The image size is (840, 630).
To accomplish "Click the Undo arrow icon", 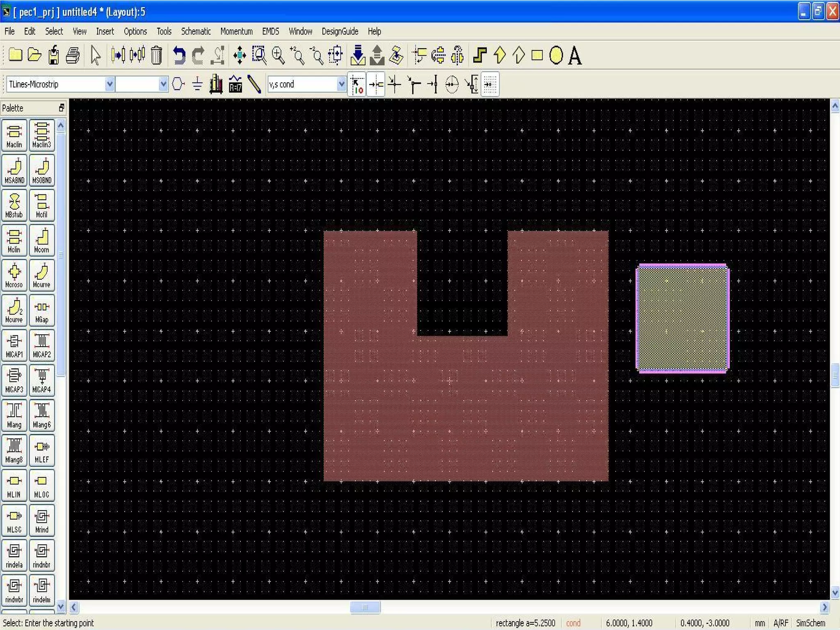I will tap(179, 55).
